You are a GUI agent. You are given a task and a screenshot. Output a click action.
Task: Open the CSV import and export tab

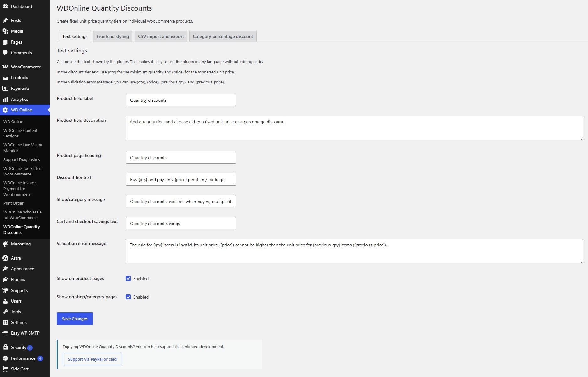[161, 36]
